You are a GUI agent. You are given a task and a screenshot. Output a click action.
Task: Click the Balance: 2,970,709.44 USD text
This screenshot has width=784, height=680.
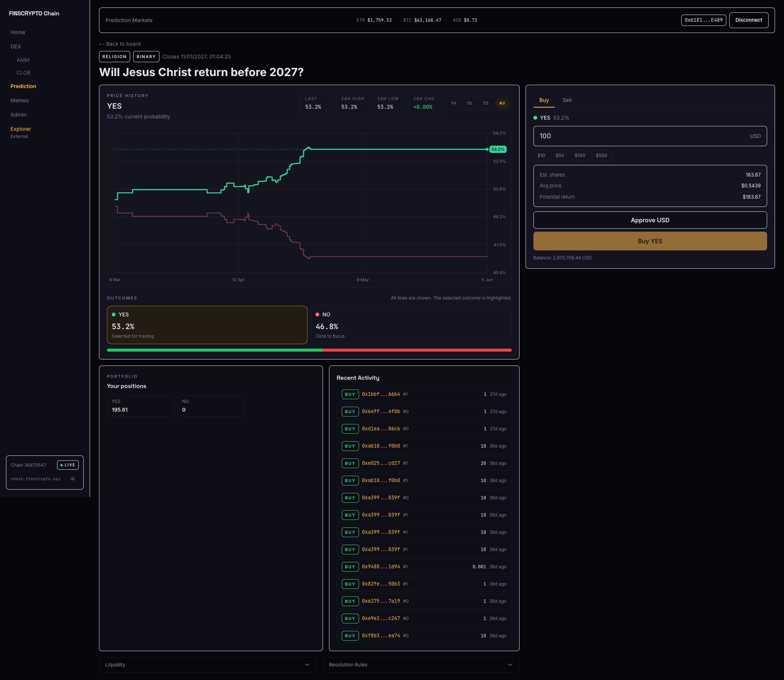tap(562, 258)
